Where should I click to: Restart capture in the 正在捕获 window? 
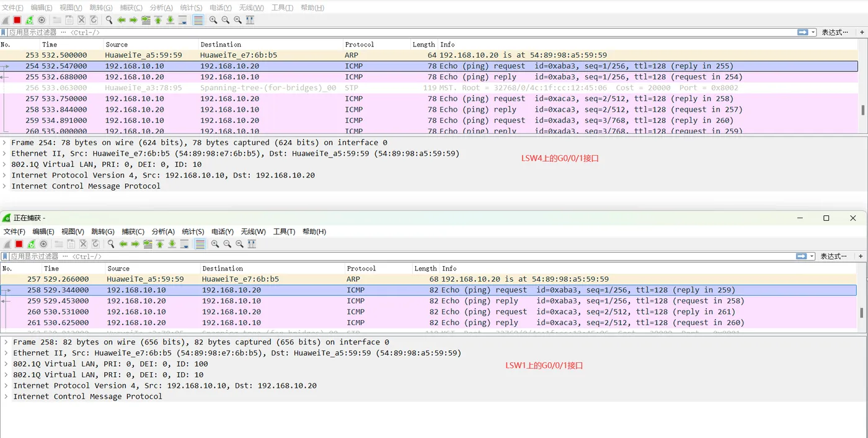click(32, 244)
